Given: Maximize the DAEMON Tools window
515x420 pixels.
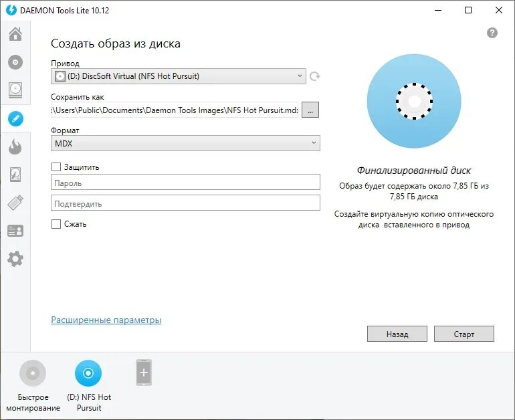Looking at the screenshot, I should [468, 10].
